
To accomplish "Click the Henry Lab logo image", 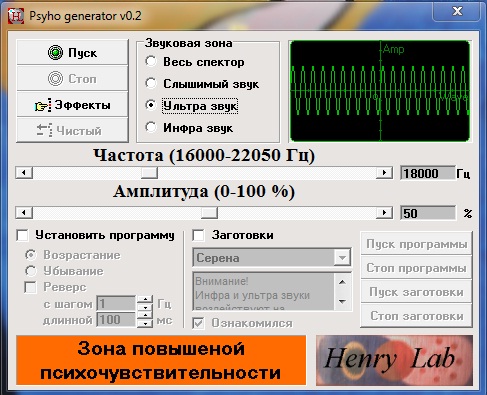I will (394, 360).
